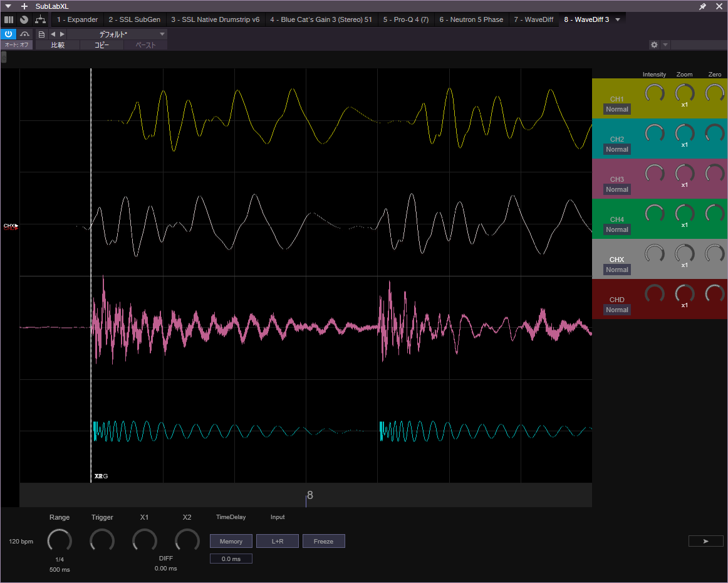Select the CHD channel label
The image size is (728, 583).
(x=616, y=300)
